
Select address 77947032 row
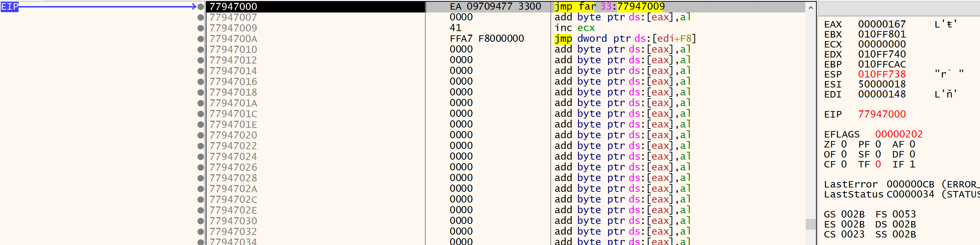tap(505, 231)
